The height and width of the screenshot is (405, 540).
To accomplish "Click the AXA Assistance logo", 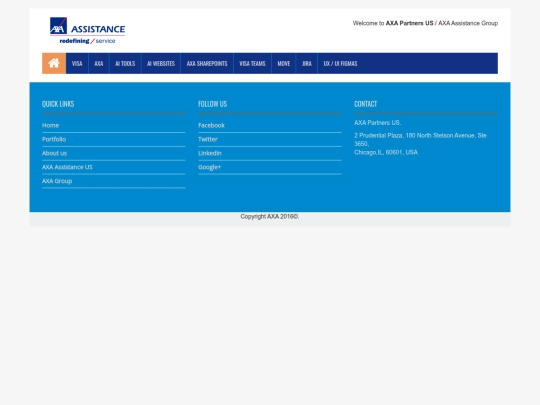I will tap(87, 31).
